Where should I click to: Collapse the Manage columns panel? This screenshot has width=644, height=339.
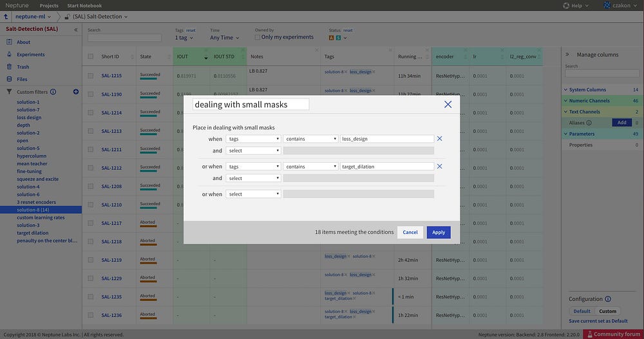tap(567, 54)
